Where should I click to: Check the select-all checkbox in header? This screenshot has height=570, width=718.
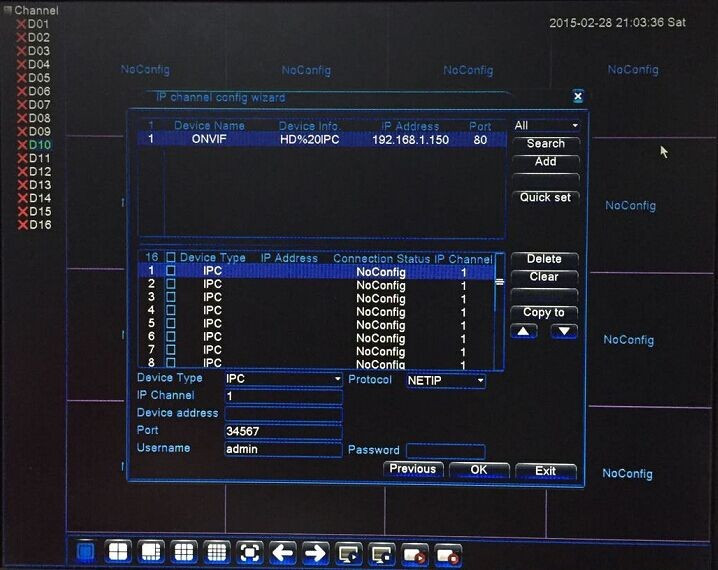click(x=171, y=258)
